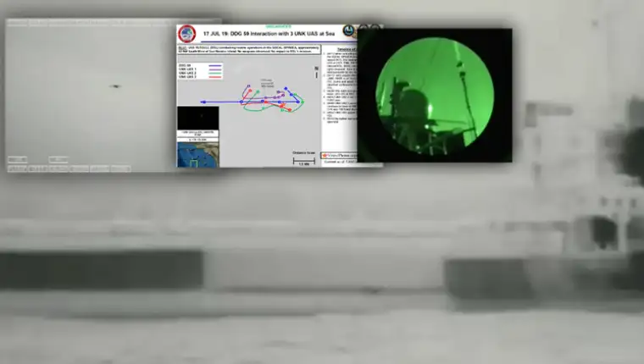Click the dark round emblem beside the slide title
The width and height of the screenshot is (644, 364).
(349, 30)
